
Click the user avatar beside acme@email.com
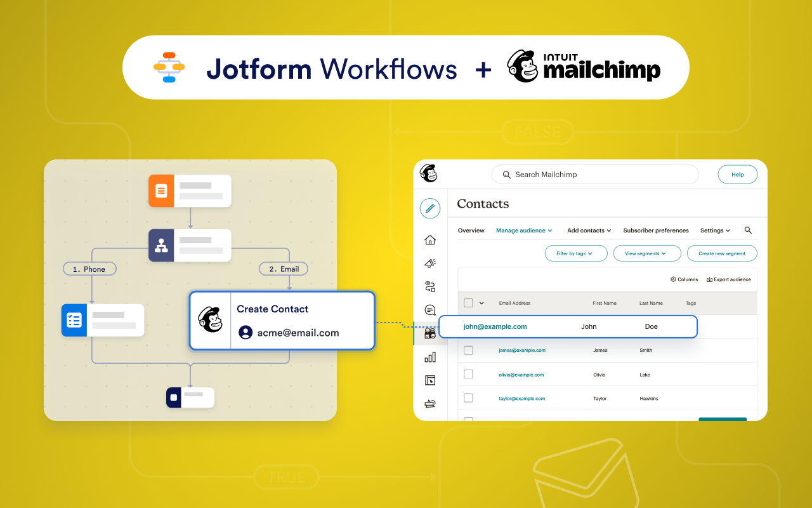246,333
